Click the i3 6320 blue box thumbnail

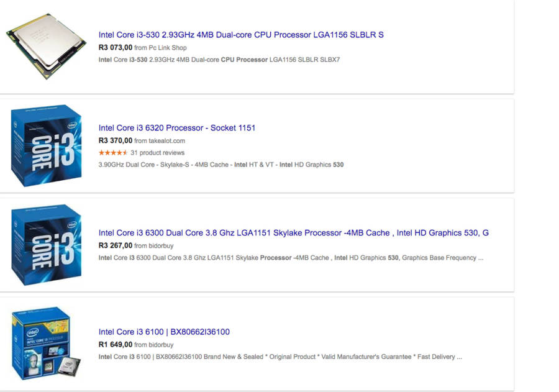[47, 145]
